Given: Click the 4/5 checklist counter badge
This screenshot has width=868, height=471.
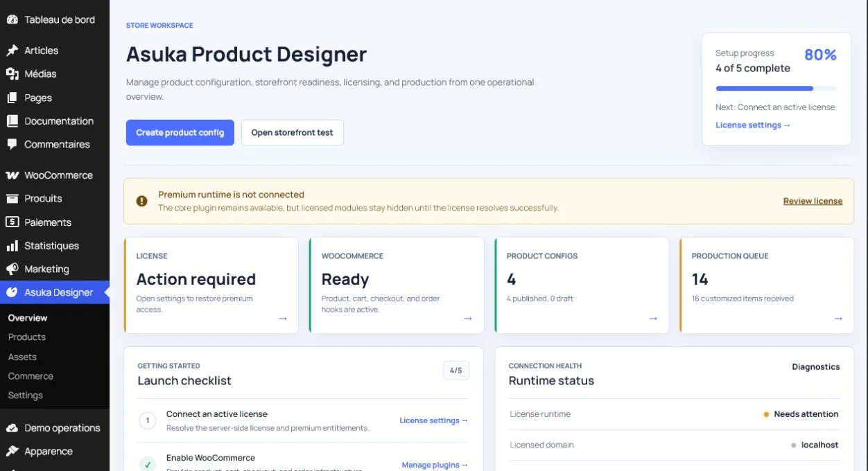Looking at the screenshot, I should coord(456,371).
